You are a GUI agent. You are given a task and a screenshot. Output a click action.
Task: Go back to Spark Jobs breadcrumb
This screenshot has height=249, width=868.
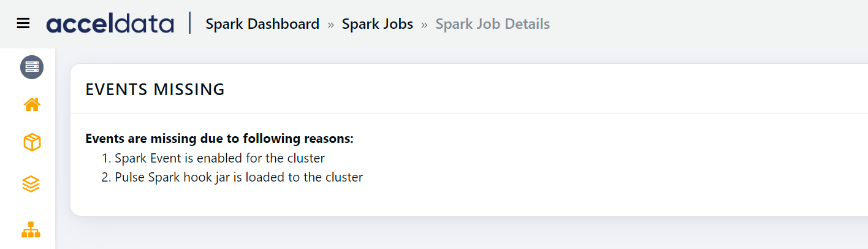tap(377, 24)
